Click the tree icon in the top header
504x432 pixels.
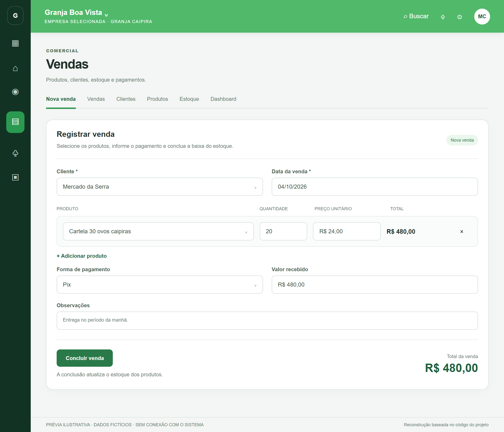click(443, 17)
